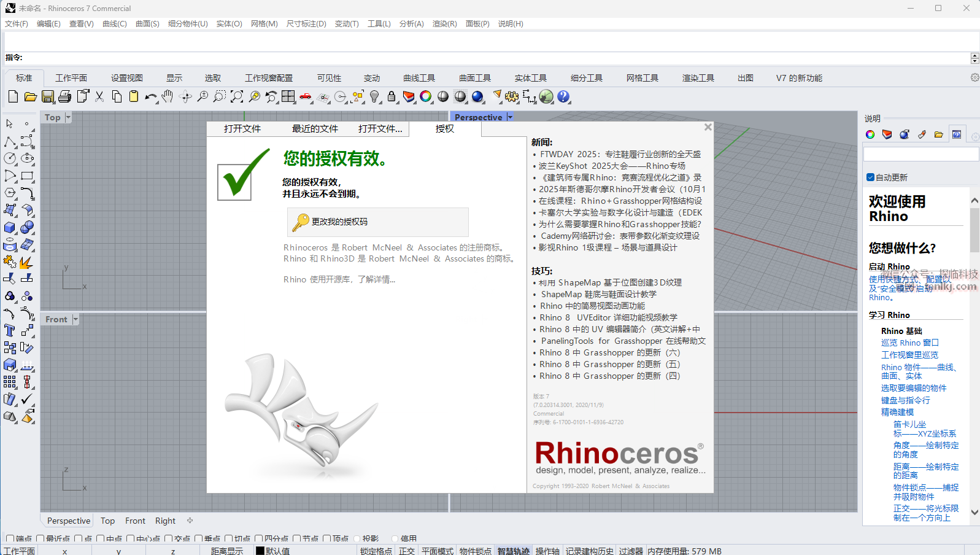Open the Layers panel icon in right sidebar
Screen dimensions: 980x555
pyautogui.click(x=887, y=134)
